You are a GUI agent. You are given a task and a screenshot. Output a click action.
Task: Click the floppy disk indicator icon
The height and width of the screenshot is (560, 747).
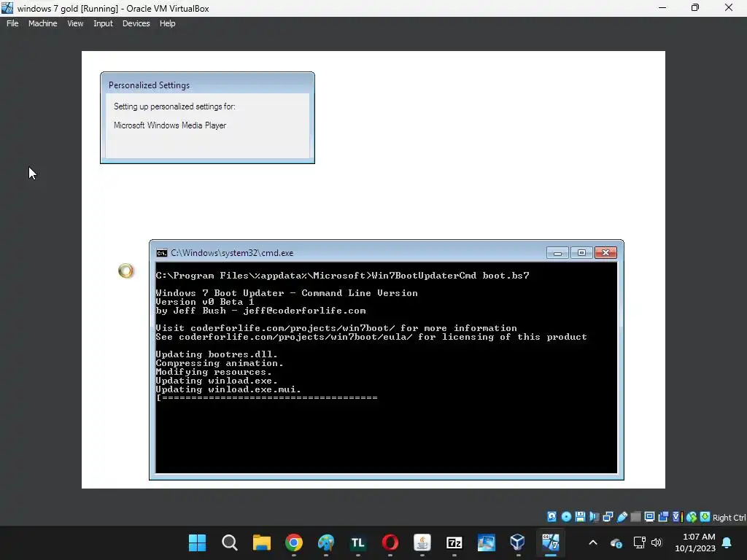pos(580,517)
